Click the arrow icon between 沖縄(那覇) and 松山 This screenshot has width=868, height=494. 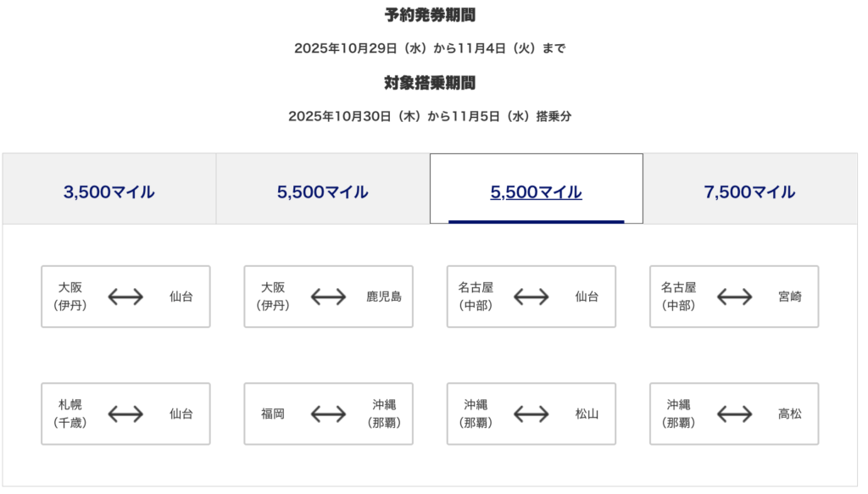pos(531,414)
